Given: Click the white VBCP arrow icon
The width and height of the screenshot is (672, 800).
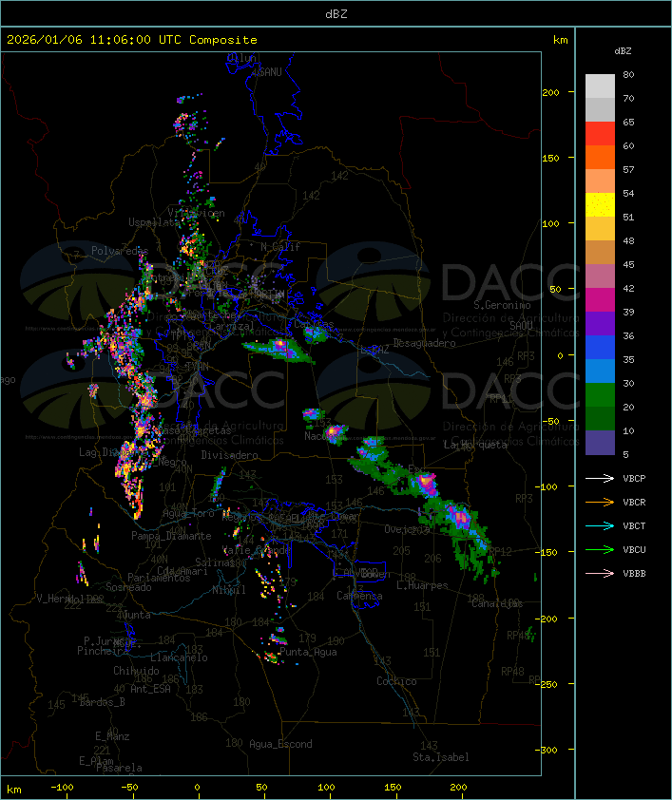Looking at the screenshot, I should click(x=600, y=479).
